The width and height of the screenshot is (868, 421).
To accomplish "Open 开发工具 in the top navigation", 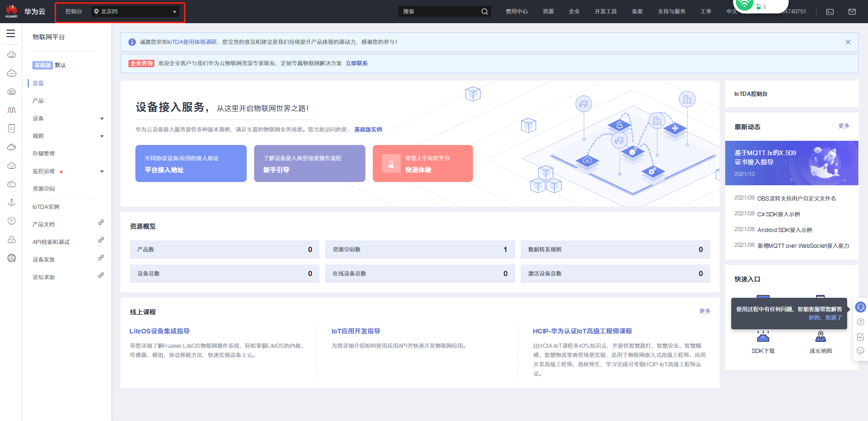I will [606, 12].
